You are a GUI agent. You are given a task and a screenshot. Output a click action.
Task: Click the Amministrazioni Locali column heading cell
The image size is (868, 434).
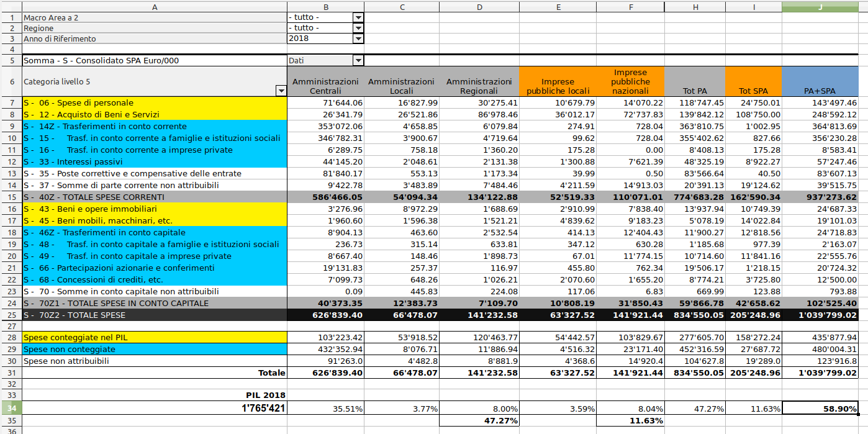[x=402, y=81]
